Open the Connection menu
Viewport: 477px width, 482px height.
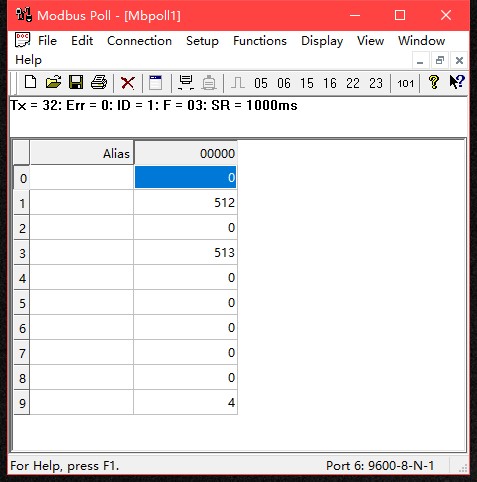139,41
